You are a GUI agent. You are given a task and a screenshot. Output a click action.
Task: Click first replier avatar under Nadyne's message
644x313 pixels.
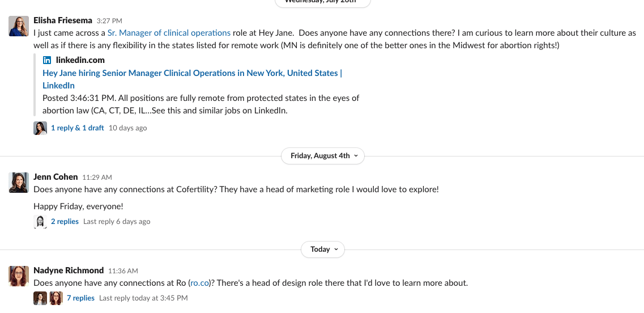pyautogui.click(x=40, y=298)
